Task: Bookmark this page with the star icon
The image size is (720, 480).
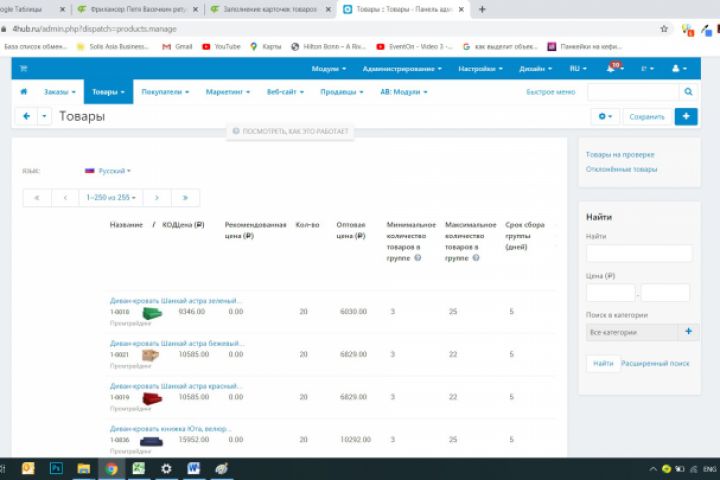Action: click(x=664, y=29)
